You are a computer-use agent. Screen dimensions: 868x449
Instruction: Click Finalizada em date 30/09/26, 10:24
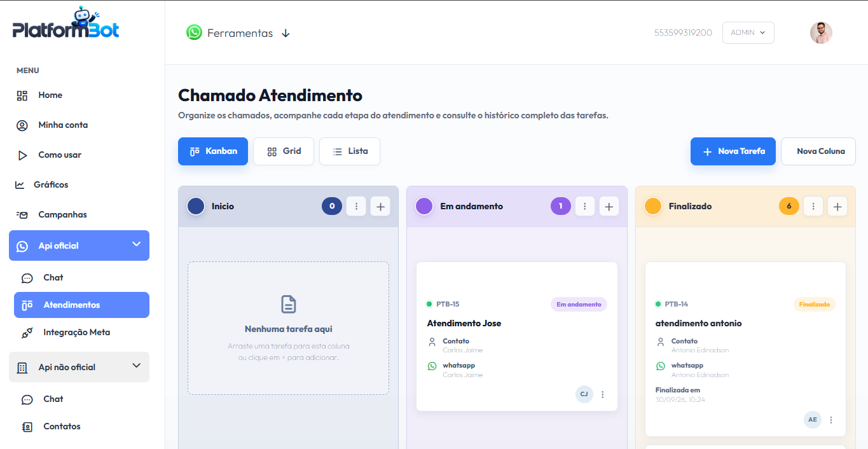[x=680, y=400]
